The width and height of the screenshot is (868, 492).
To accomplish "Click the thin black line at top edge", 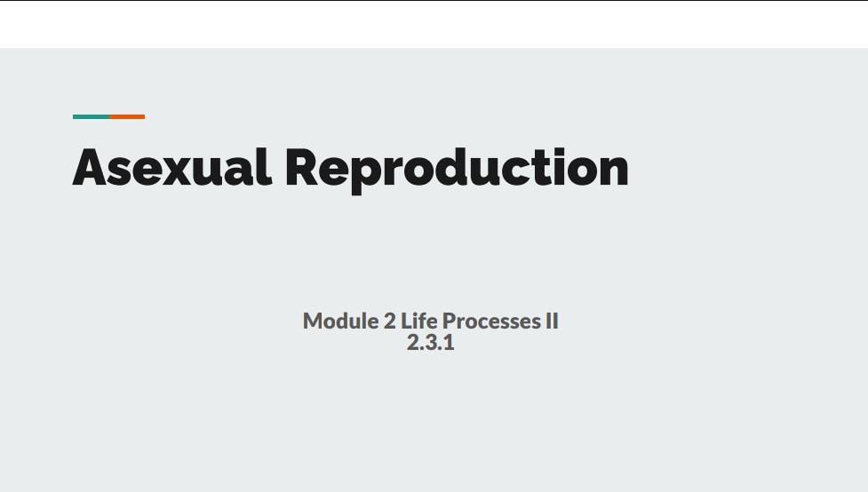I will pos(434,0).
